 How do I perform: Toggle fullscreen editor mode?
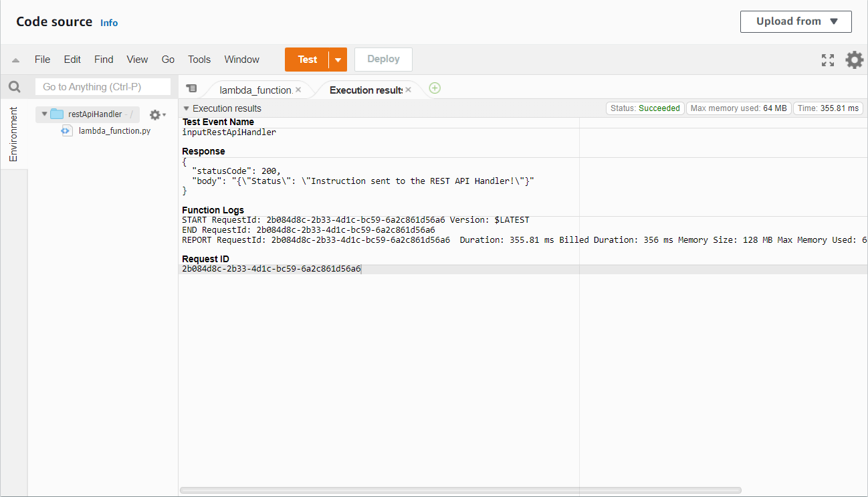pyautogui.click(x=828, y=60)
